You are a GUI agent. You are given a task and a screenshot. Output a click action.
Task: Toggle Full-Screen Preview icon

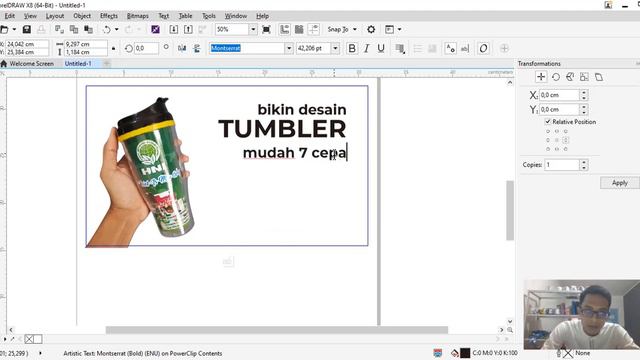tap(266, 29)
